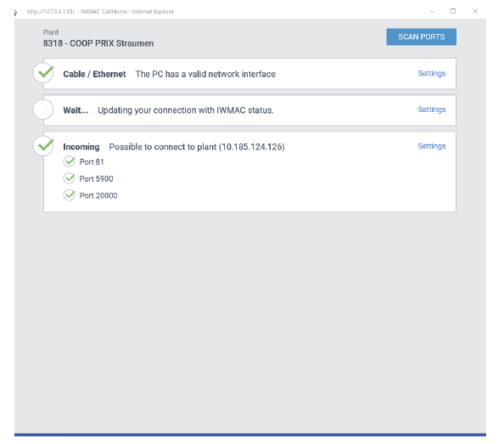This screenshot has height=444, width=504.
Task: Click the SCAN PORTS button
Action: pyautogui.click(x=421, y=37)
